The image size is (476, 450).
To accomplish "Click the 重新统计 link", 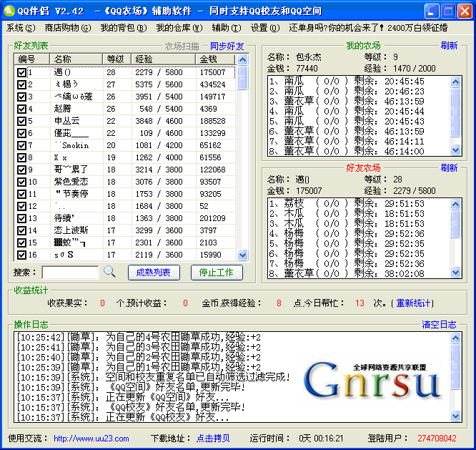I will [x=413, y=303].
